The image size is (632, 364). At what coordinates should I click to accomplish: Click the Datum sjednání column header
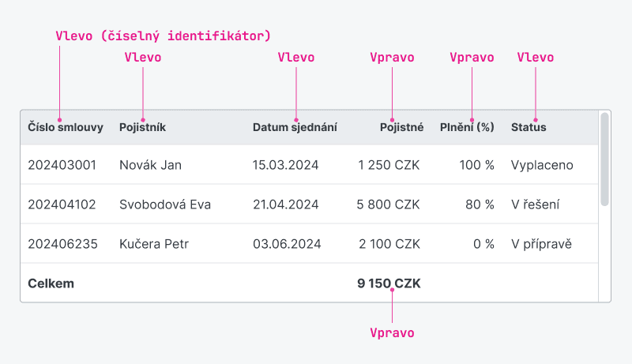[295, 127]
